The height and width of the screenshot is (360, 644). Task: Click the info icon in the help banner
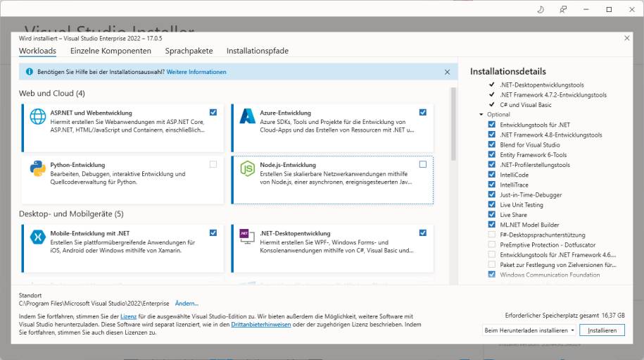(29, 72)
